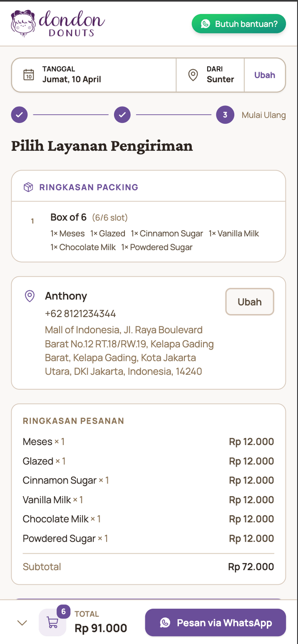Select the first completed checkmark step
Viewport: 298px width, 644px height.
point(19,114)
